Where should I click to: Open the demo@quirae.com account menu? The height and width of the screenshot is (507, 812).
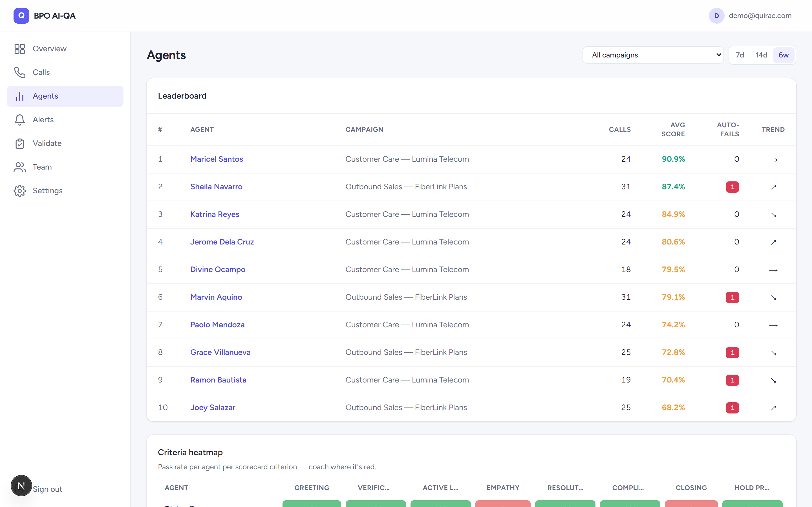(x=760, y=16)
